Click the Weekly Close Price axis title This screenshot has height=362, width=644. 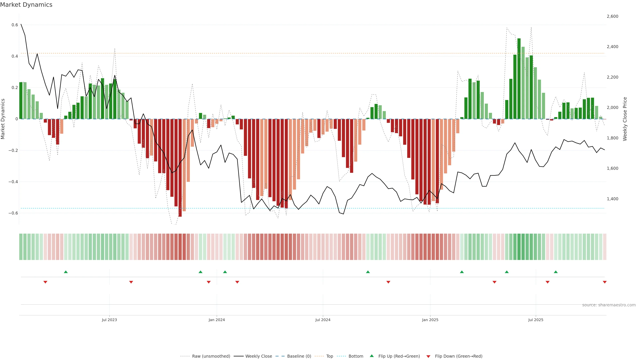(x=625, y=119)
